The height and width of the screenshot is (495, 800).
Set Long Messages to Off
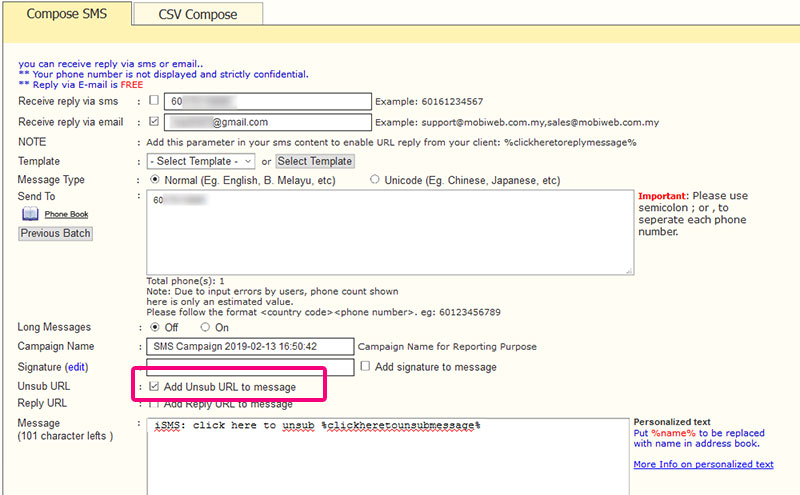[155, 327]
